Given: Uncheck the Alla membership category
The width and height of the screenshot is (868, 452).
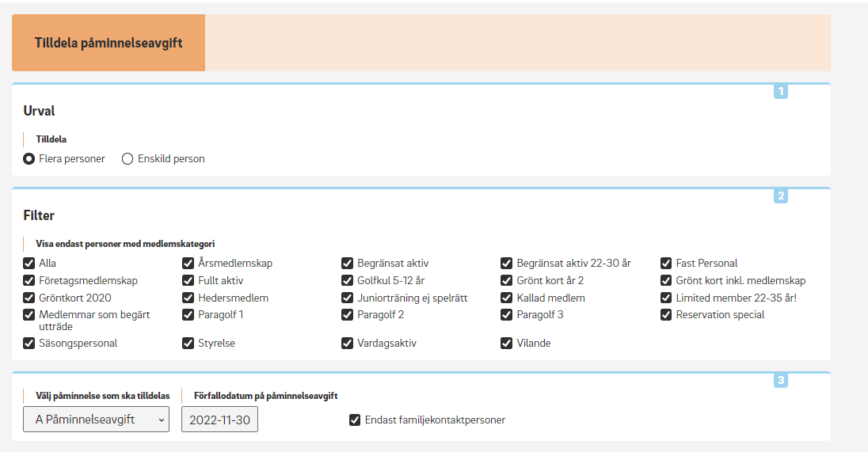Looking at the screenshot, I should [29, 263].
